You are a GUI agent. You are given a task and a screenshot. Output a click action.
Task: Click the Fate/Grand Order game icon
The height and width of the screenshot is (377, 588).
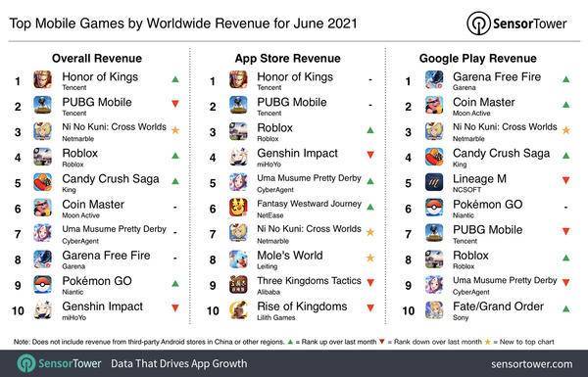click(434, 309)
